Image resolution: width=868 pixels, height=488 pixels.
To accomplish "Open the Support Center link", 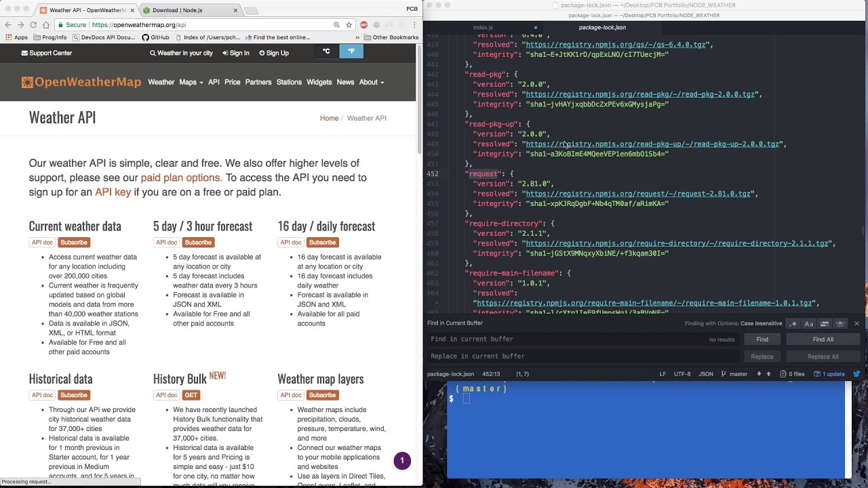I will point(46,53).
